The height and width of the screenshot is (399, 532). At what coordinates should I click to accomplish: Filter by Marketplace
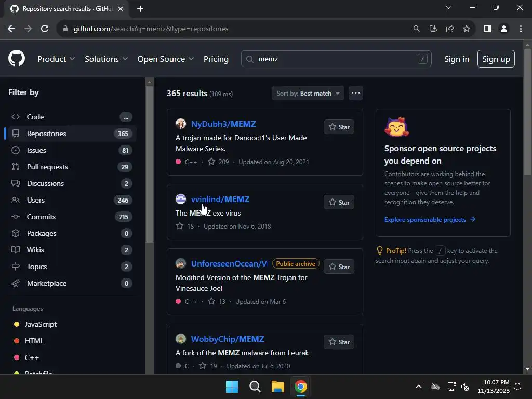click(x=71, y=283)
